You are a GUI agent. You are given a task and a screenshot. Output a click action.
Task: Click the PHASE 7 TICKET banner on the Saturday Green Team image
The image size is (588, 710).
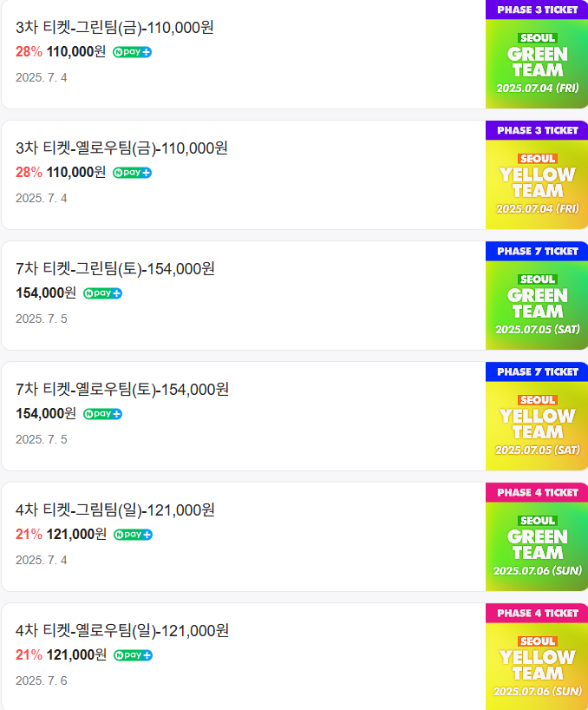[x=536, y=251]
